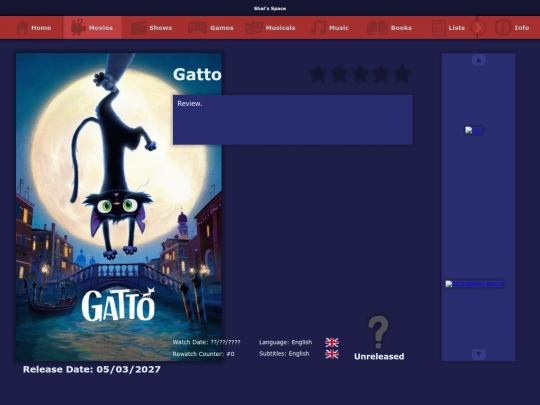This screenshot has width=540, height=405.
Task: Click the house icon beside Home
Action: pos(22,28)
